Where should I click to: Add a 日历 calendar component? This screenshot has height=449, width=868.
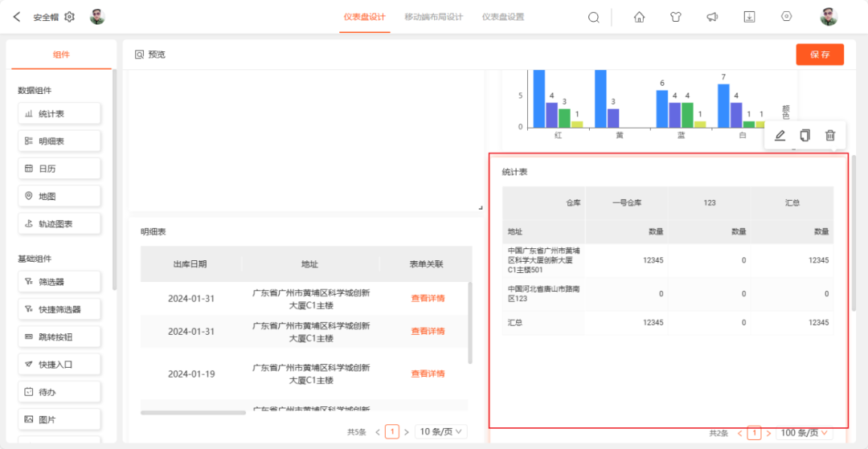point(59,169)
